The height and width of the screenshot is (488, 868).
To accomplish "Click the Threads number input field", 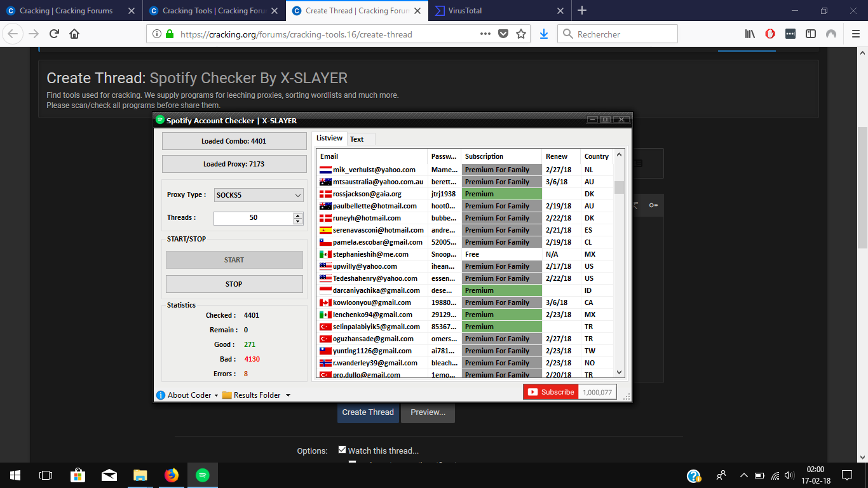I will [x=254, y=218].
